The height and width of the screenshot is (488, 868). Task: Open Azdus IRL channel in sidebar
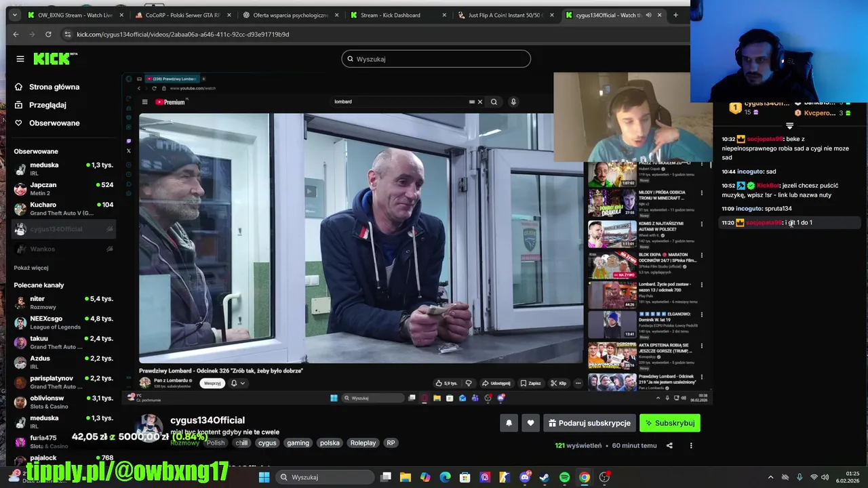[64, 362]
